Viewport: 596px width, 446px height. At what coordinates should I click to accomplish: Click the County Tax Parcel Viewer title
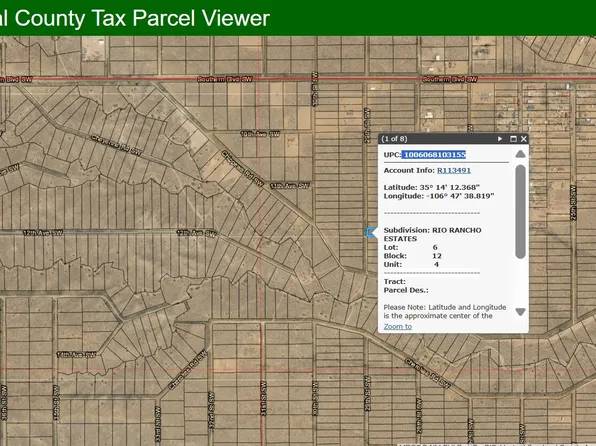[x=135, y=18]
